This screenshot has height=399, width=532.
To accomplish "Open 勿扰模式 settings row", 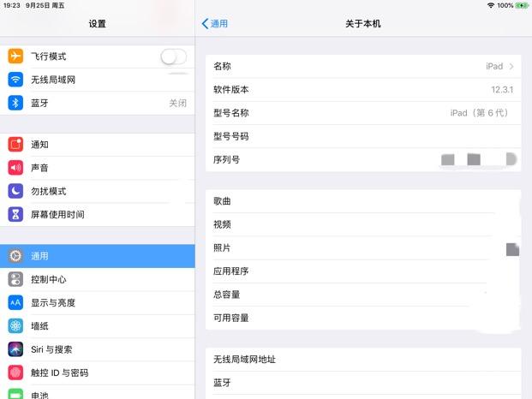I will (98, 191).
